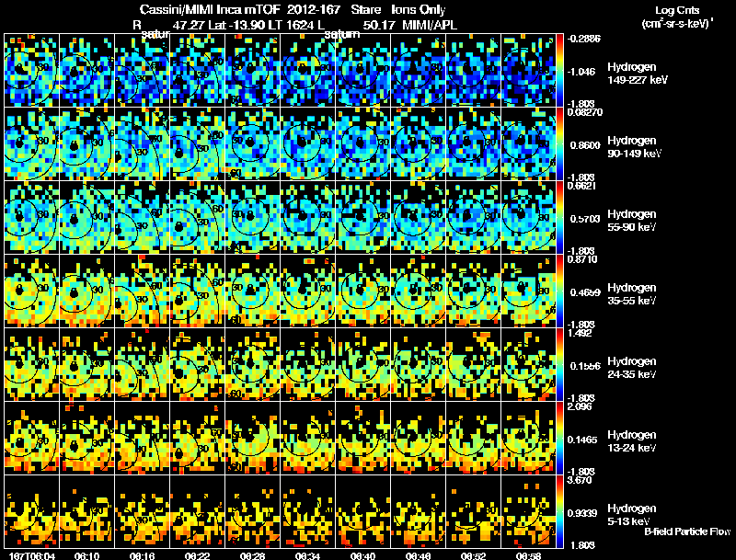
Task: Click the color bar beside 35-55 keV row
Action: pyautogui.click(x=559, y=291)
